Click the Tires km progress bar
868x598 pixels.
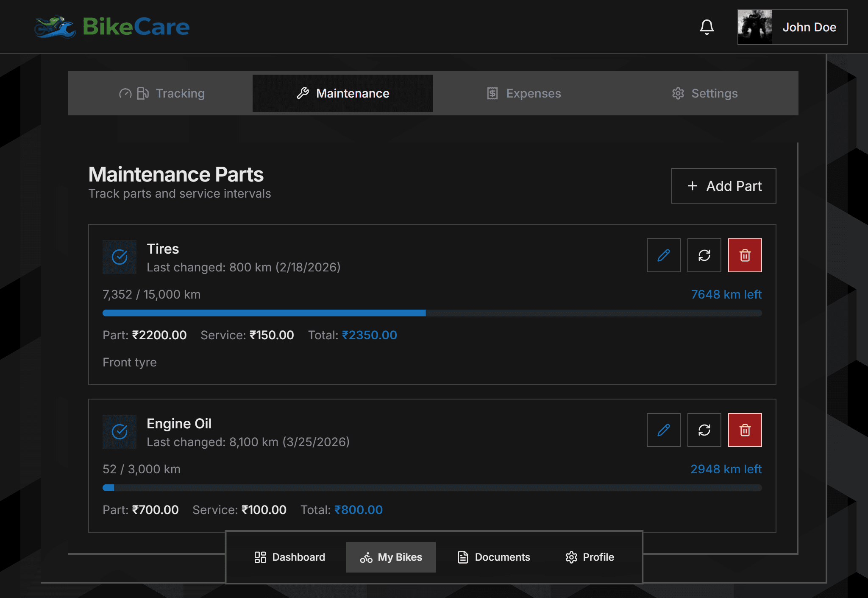click(432, 313)
